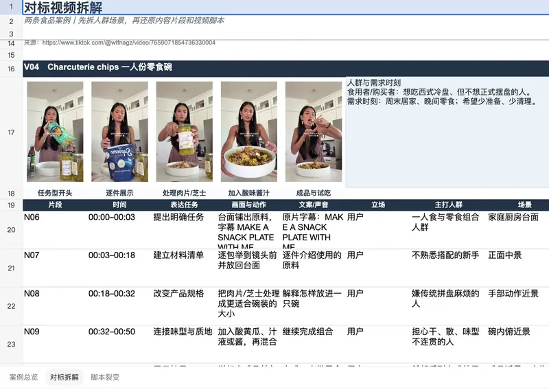The width and height of the screenshot is (549, 392).
Task: Select caption 加入酸味酱汁
Action: 249,193
